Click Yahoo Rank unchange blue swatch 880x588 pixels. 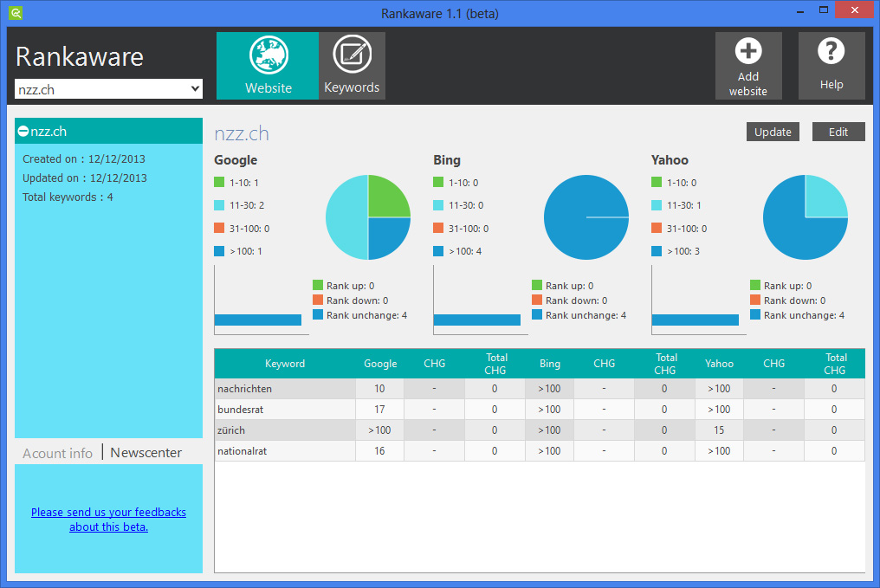coord(755,314)
